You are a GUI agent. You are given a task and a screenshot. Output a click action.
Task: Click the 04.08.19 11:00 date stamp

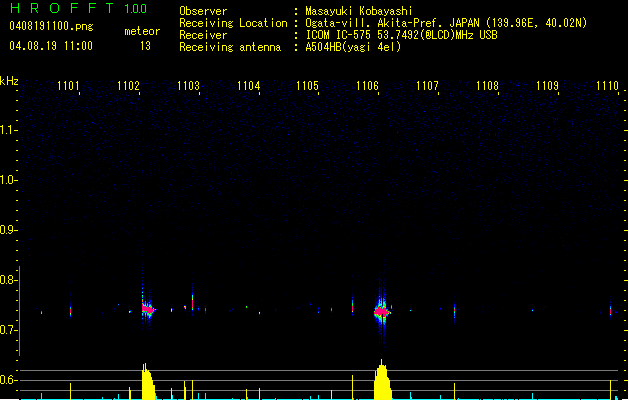pyautogui.click(x=51, y=46)
